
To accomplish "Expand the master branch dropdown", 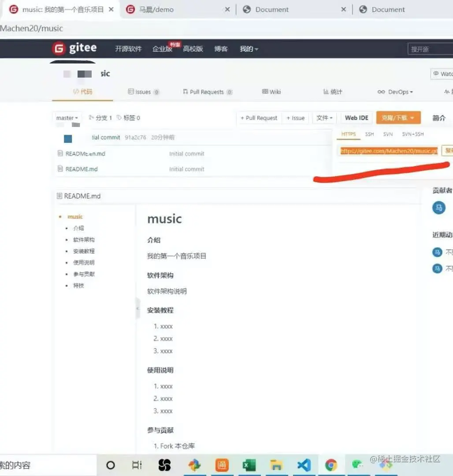I will (x=67, y=118).
